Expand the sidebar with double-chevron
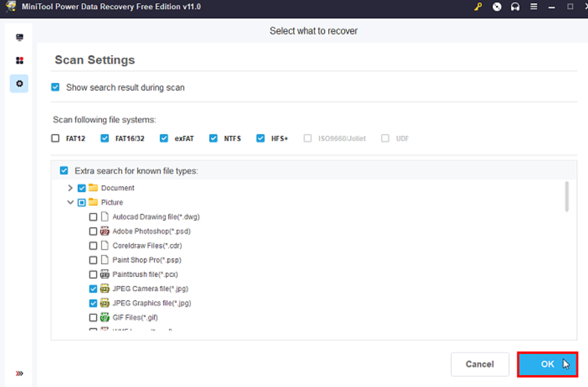Image resolution: width=588 pixels, height=387 pixels. point(20,373)
